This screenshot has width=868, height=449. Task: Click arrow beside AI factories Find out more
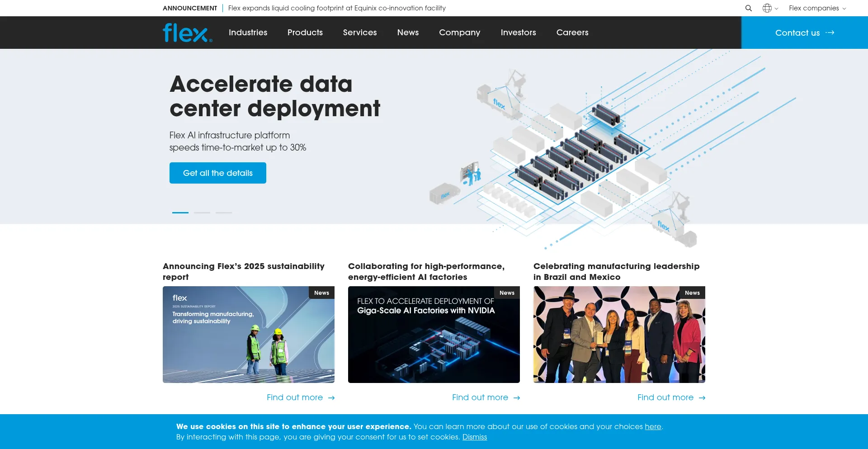pos(517,398)
